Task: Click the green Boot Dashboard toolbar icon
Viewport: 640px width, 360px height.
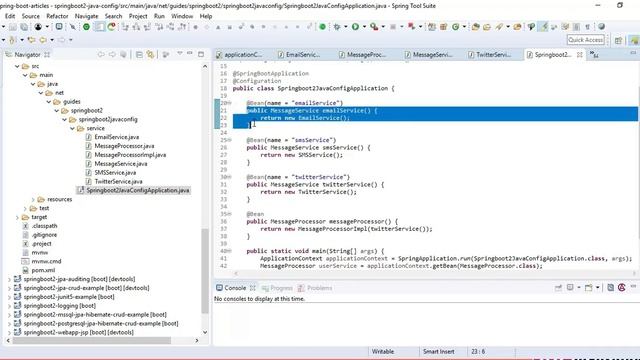Action: point(322,27)
